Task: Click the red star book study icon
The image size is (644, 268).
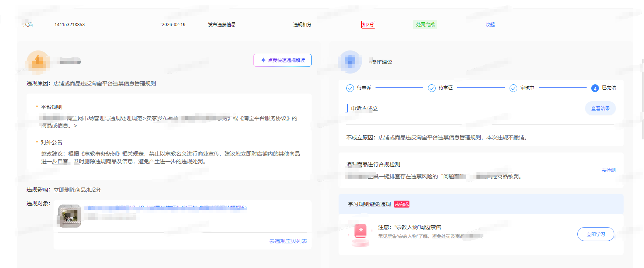Action: (361, 234)
